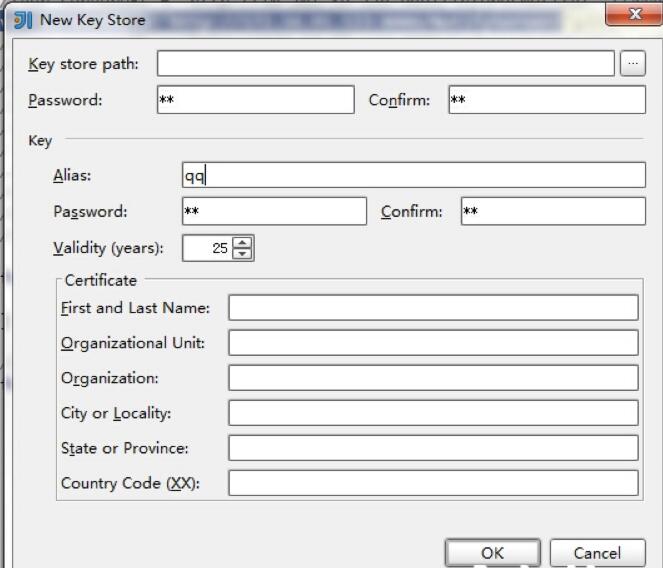
Task: Click the browse button for key store path
Action: coord(632,64)
